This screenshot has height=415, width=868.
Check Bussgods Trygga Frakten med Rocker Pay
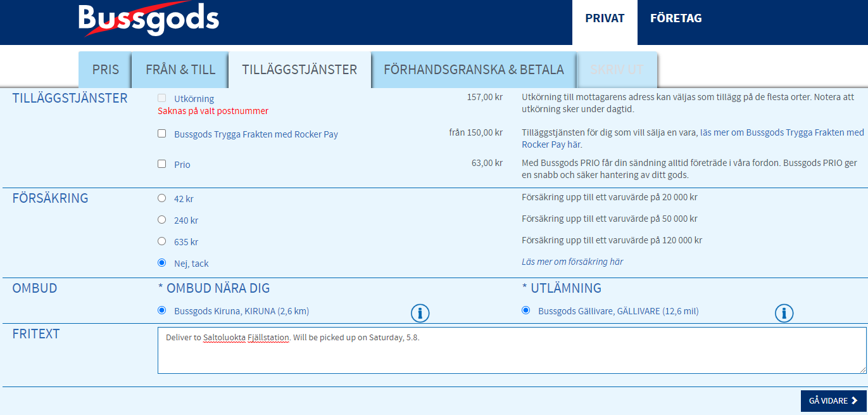click(162, 134)
